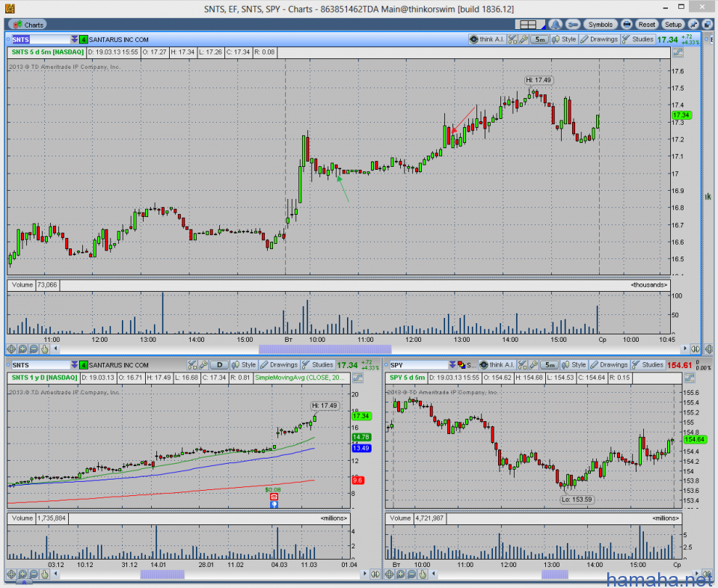Viewport: 718px width, 588px height.
Task: Open the Studies menu in top chart
Action: tap(638, 40)
